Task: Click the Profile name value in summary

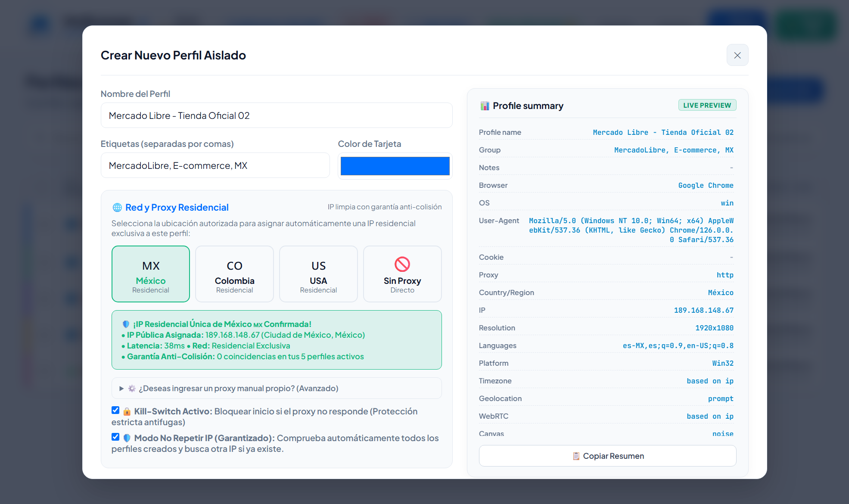Action: tap(663, 132)
